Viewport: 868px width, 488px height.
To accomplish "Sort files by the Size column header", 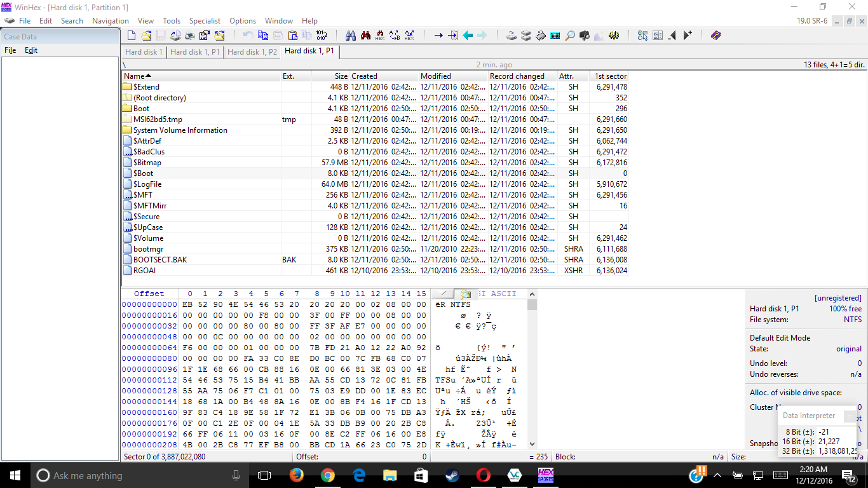I will 330,76.
